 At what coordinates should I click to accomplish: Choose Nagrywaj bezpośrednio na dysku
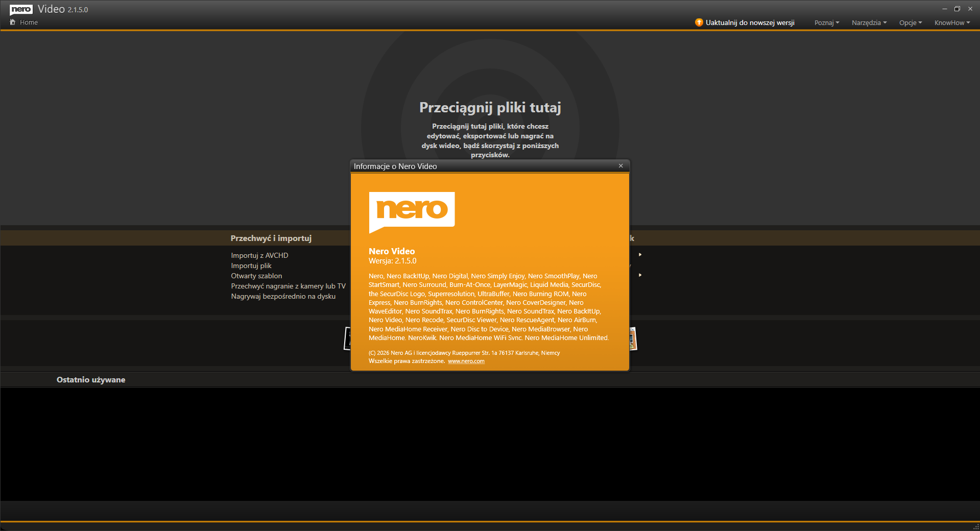283,296
